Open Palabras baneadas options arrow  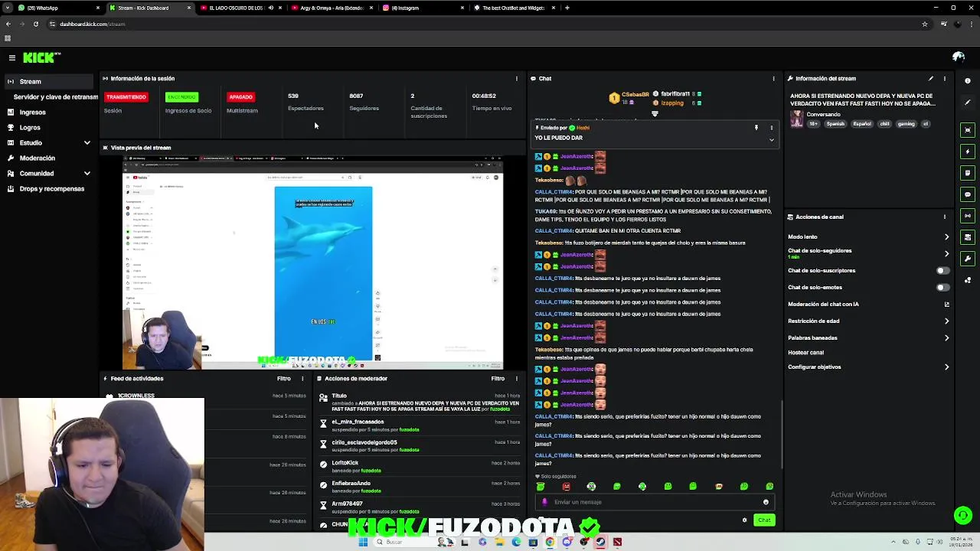[x=946, y=337]
